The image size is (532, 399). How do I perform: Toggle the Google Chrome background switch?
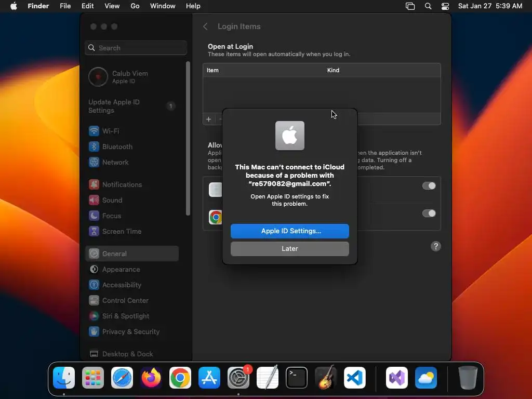pos(429,214)
